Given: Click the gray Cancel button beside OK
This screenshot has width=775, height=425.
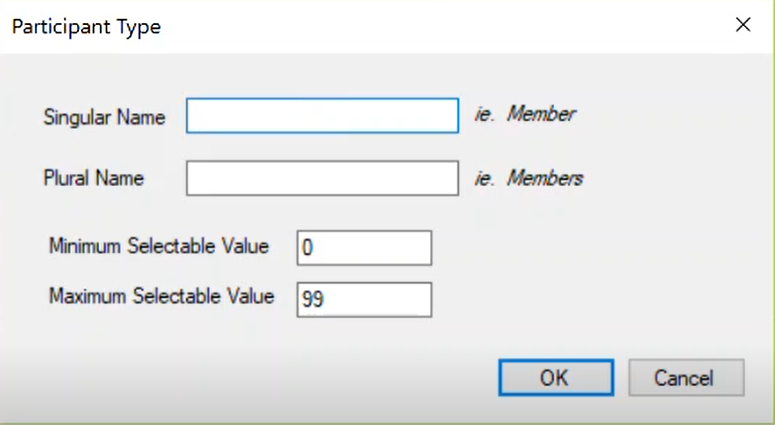Looking at the screenshot, I should [686, 378].
